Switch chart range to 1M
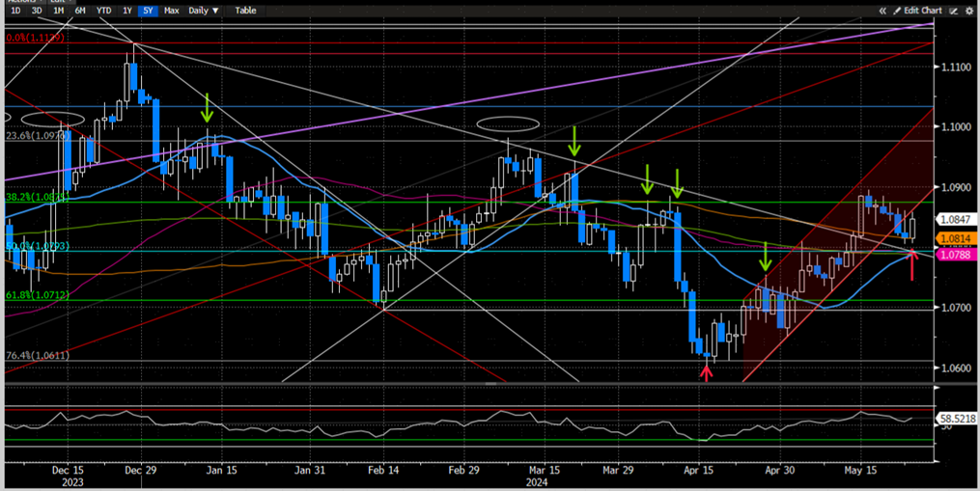The height and width of the screenshot is (491, 980). coord(58,11)
